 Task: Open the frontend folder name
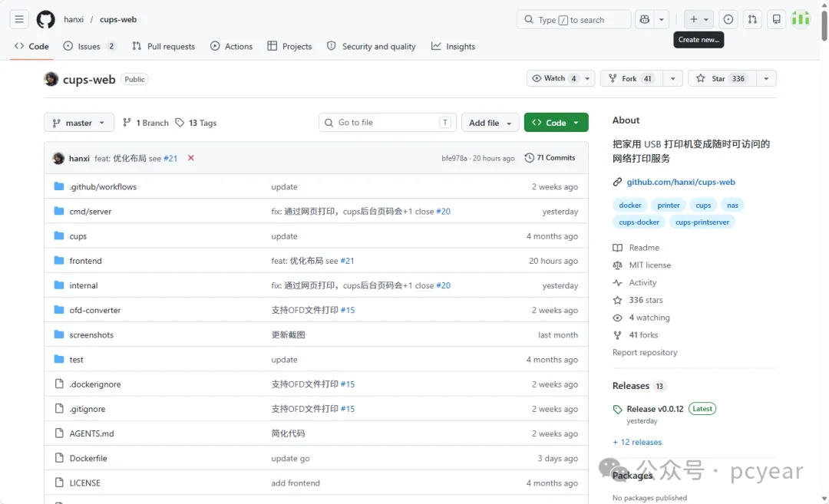(86, 261)
